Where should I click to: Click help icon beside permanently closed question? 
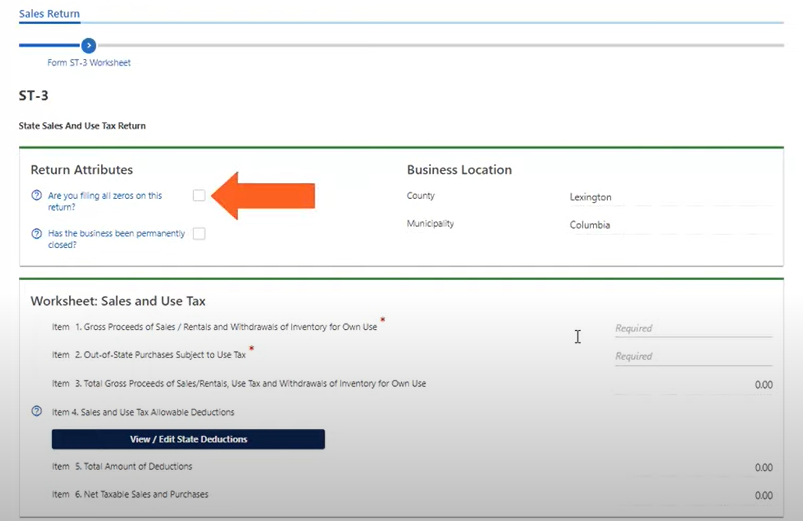tap(36, 234)
